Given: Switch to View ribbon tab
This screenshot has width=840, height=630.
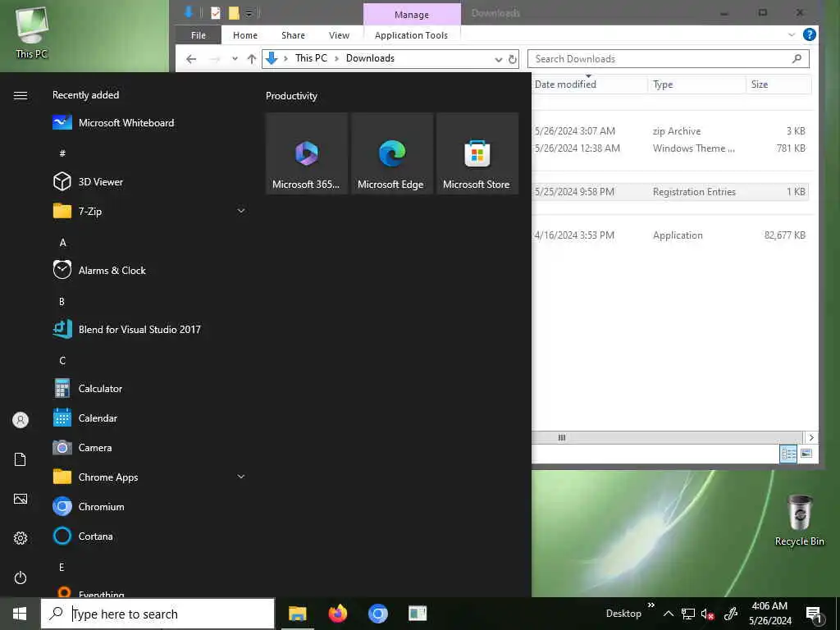Looking at the screenshot, I should point(339,34).
